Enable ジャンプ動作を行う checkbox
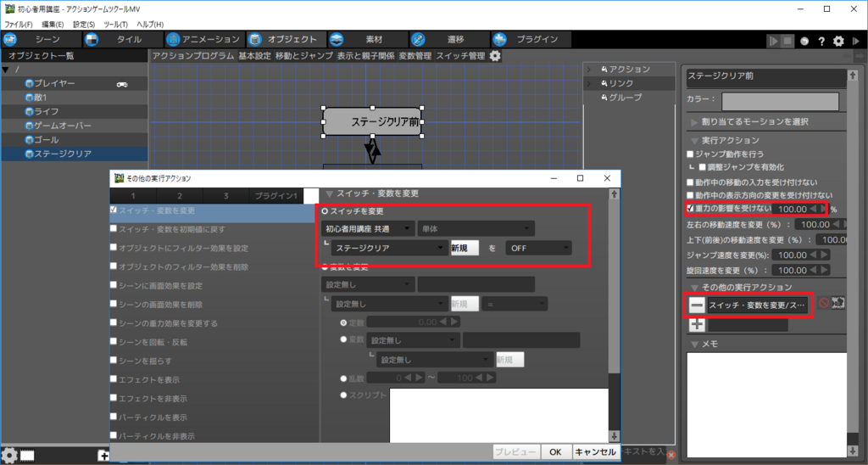This screenshot has height=465, width=868. (690, 154)
